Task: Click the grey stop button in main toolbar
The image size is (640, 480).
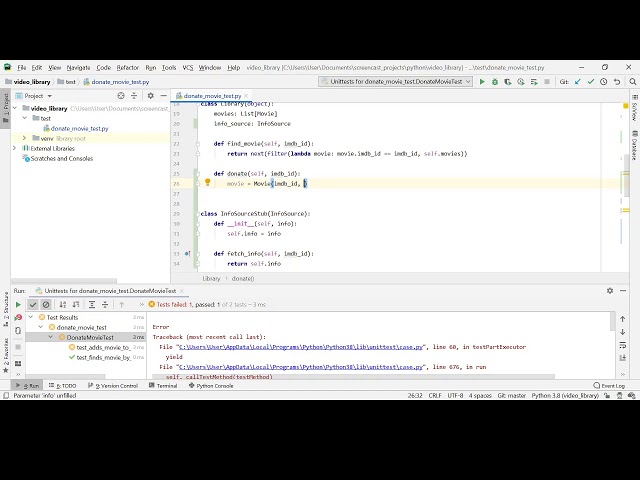Action: coord(547,82)
